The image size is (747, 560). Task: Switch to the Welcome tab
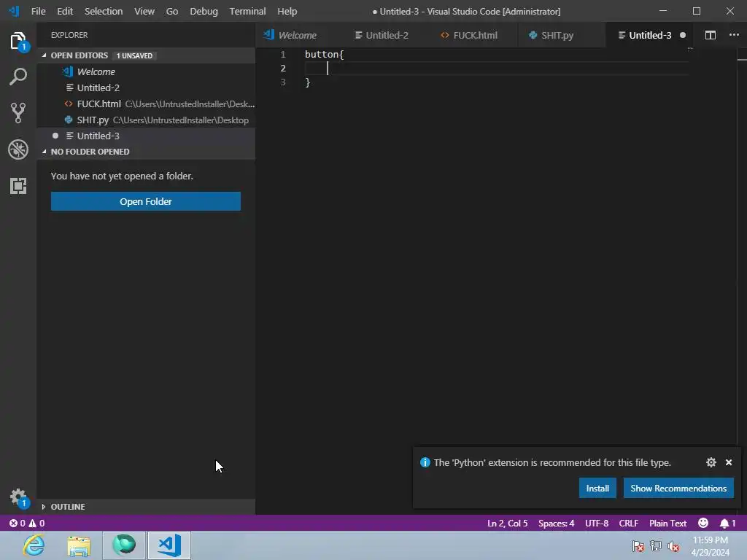tap(297, 35)
